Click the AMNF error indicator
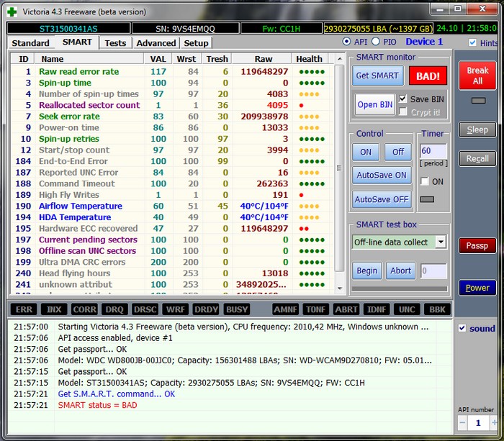Screen dimensions: 504x441 coord(286,309)
